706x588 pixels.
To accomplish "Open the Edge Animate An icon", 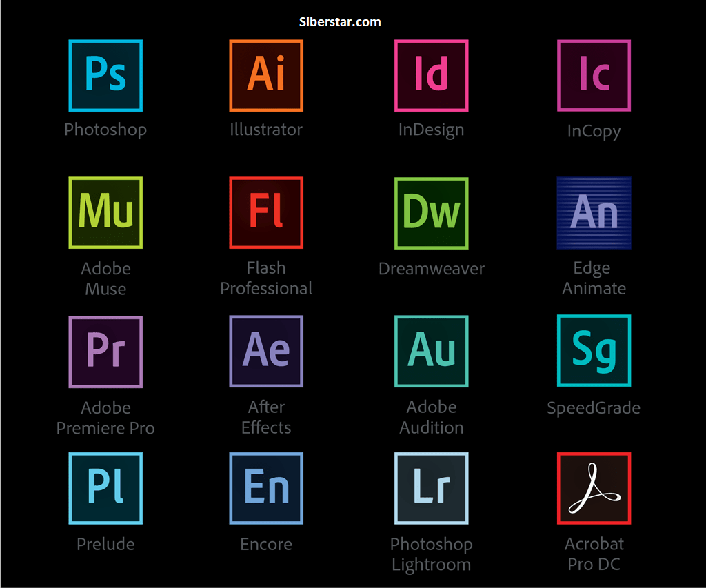I will click(x=594, y=213).
